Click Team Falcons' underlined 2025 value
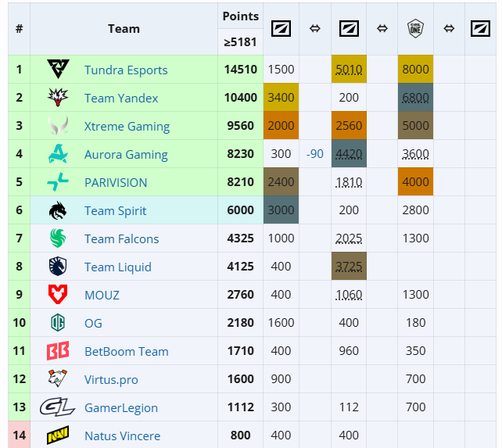 349,238
